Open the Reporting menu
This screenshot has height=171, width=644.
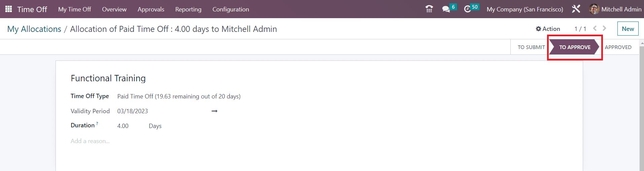pos(188,9)
